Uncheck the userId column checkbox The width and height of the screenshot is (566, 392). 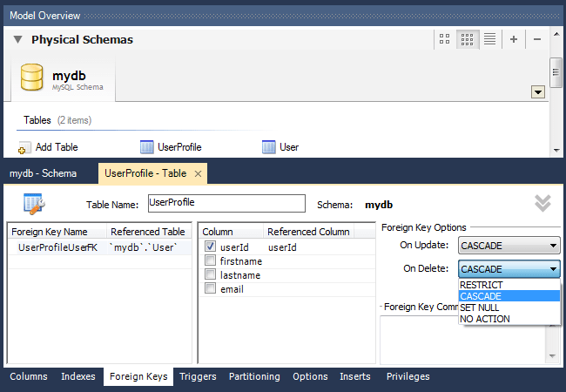(x=210, y=247)
